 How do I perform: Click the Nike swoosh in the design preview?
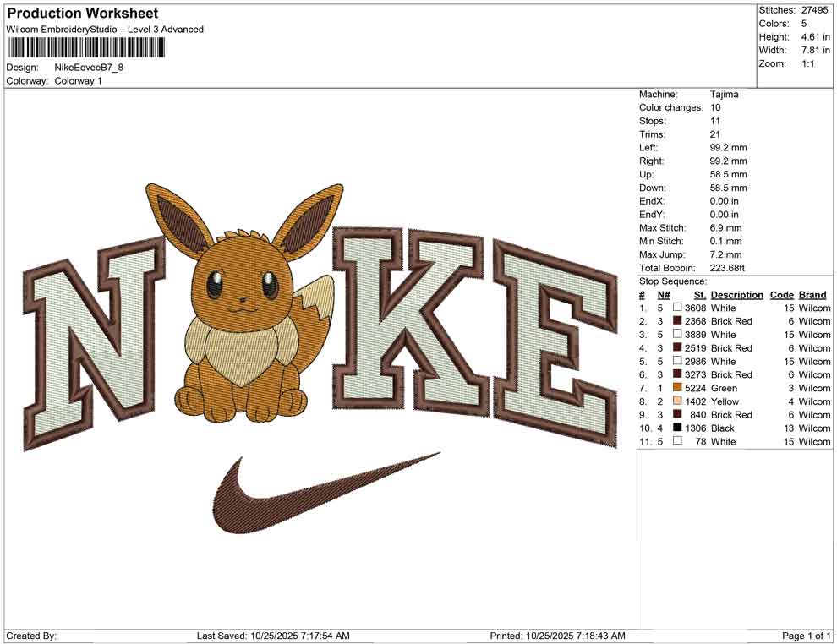click(x=325, y=494)
